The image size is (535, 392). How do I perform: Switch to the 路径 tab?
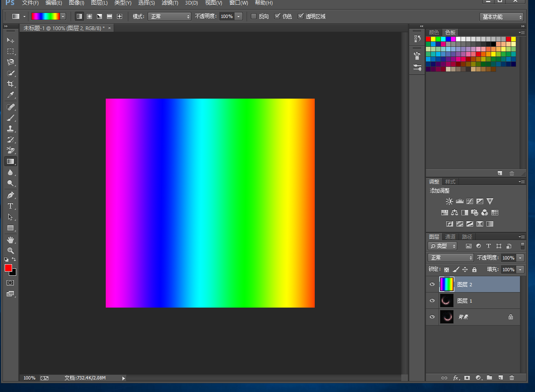467,237
